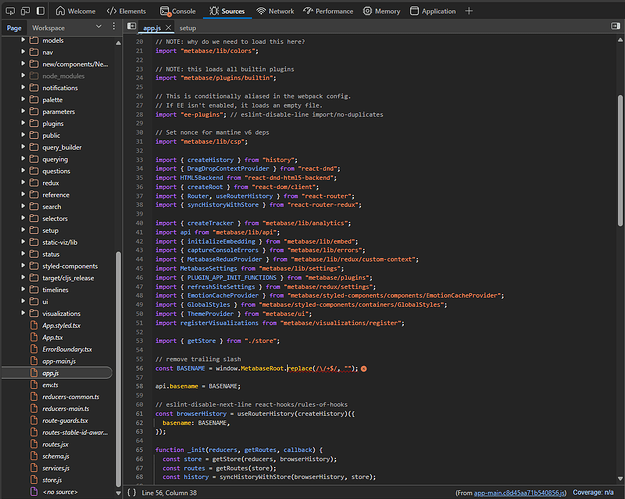The width and height of the screenshot is (625, 499).
Task: Open routes.jsx file icon
Action: point(34,444)
